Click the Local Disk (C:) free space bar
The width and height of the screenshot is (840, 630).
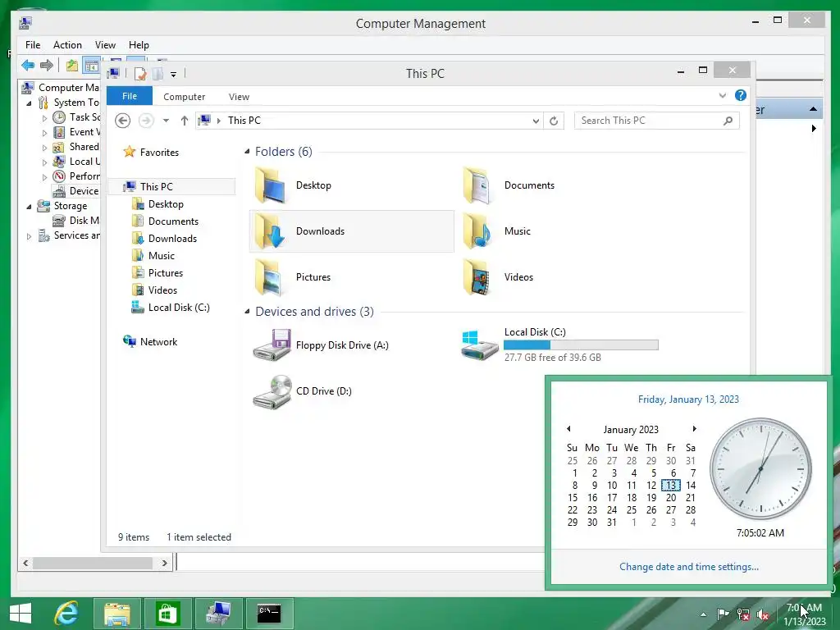pos(581,345)
